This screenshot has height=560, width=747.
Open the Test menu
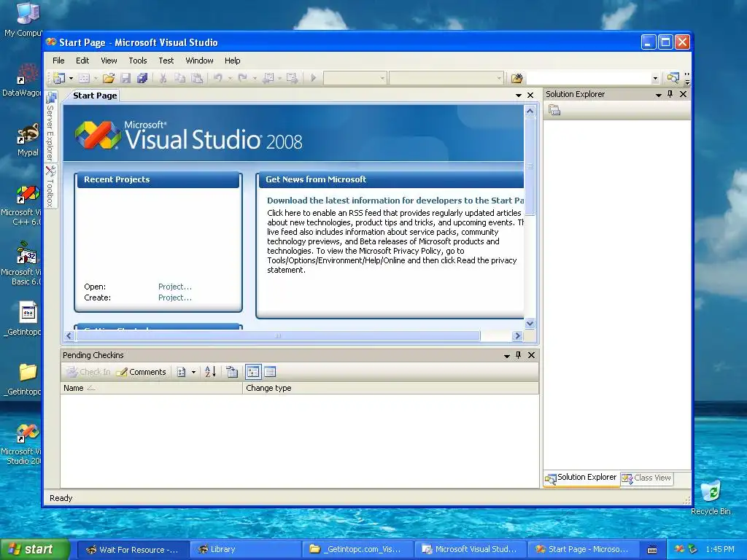click(x=166, y=61)
